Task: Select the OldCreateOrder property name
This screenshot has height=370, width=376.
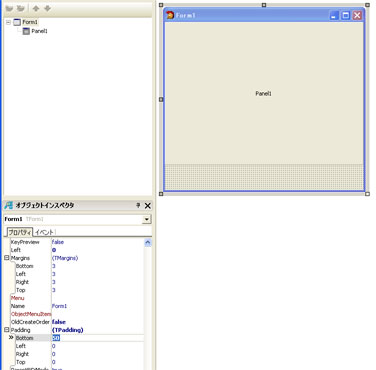Action: (x=30, y=322)
